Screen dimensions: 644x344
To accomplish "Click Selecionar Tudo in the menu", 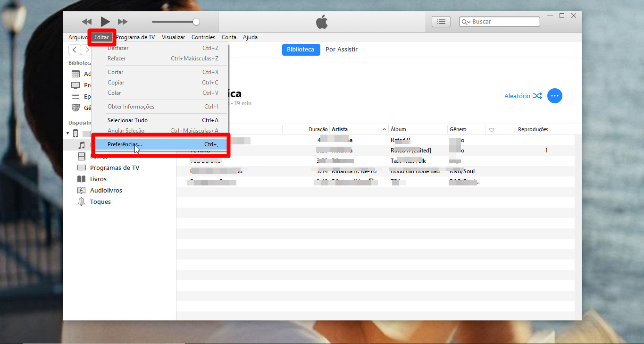I will (127, 120).
